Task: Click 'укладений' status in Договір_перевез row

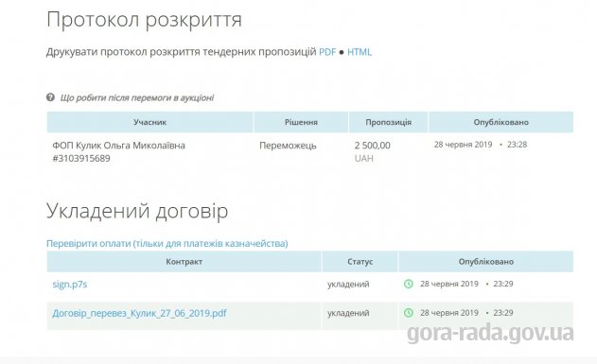Action: point(348,313)
